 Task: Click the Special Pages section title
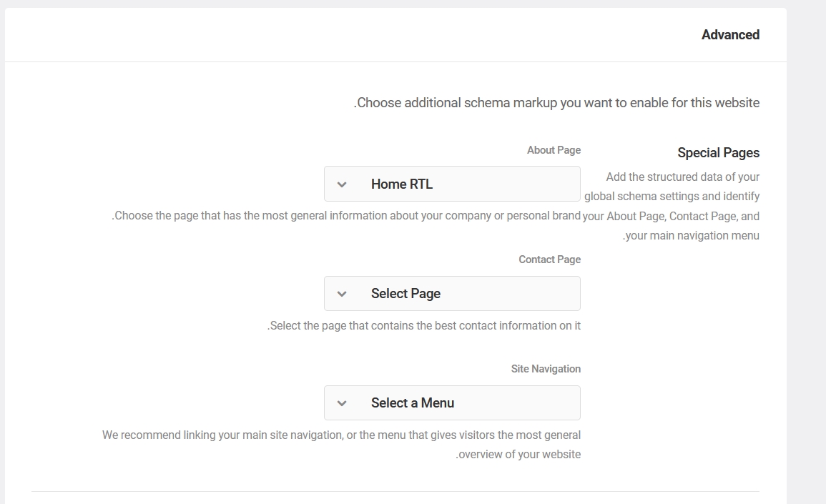pos(718,152)
